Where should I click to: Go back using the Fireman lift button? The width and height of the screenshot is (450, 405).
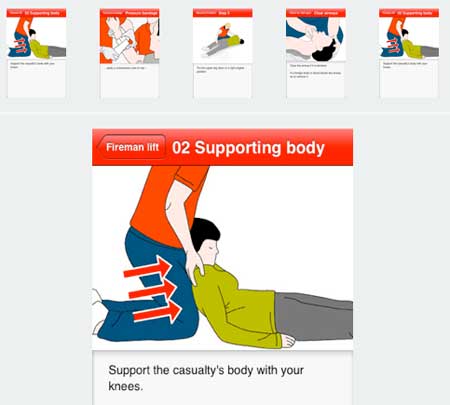(131, 147)
